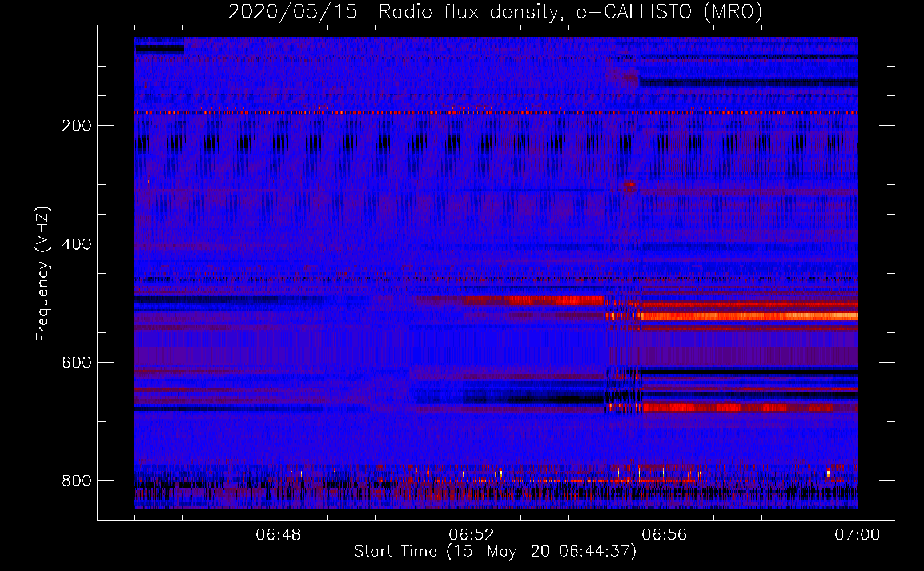
Task: Select the 200 frequency tick label
Action: (77, 126)
